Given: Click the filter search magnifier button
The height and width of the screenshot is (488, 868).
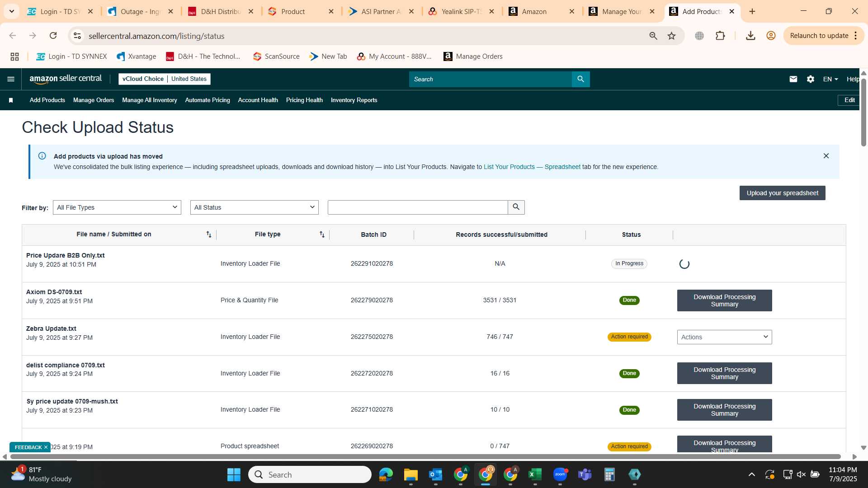Looking at the screenshot, I should click(516, 207).
